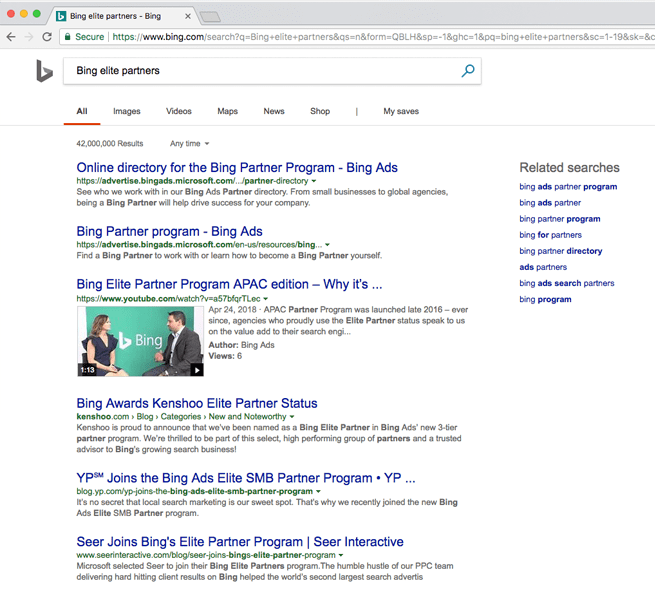655x590 pixels.
Task: Click related search bing partner directory
Action: tap(561, 251)
